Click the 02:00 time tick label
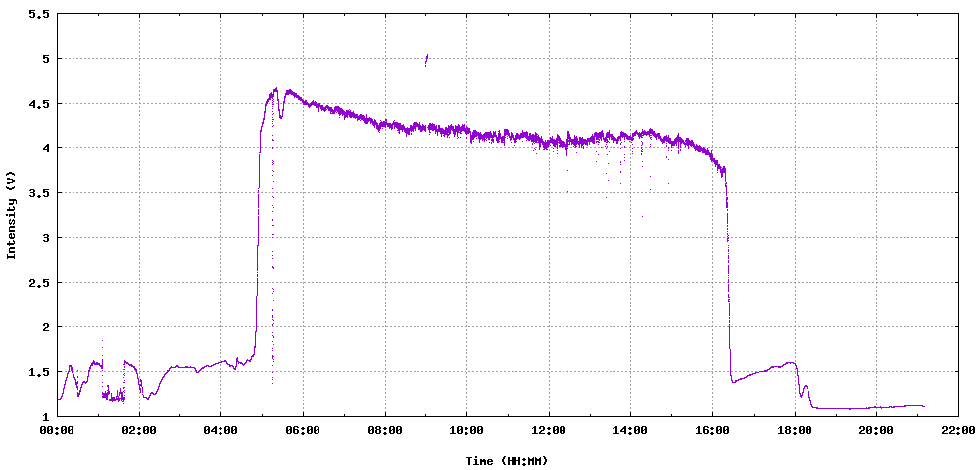The width and height of the screenshot is (980, 470). 139,430
